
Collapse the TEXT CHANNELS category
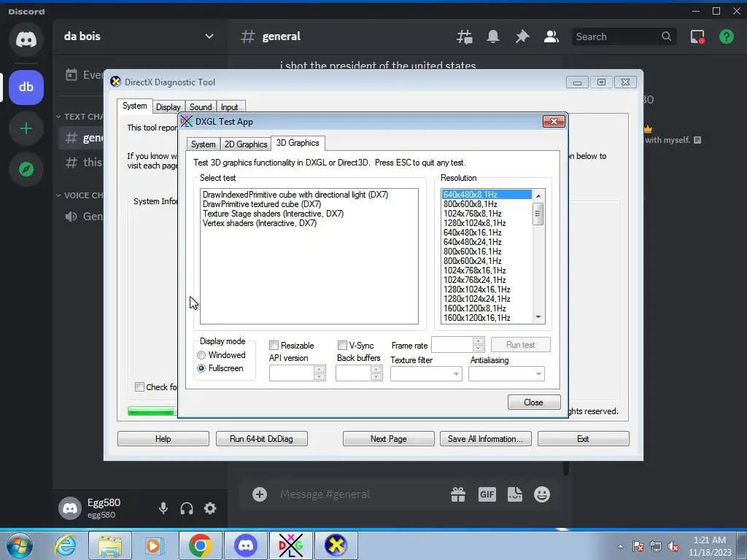point(79,117)
